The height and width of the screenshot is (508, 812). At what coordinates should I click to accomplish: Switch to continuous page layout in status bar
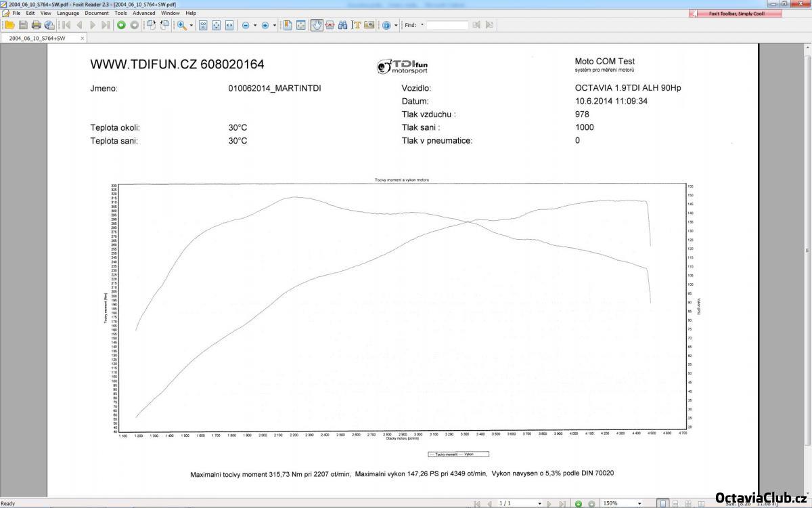(675, 503)
